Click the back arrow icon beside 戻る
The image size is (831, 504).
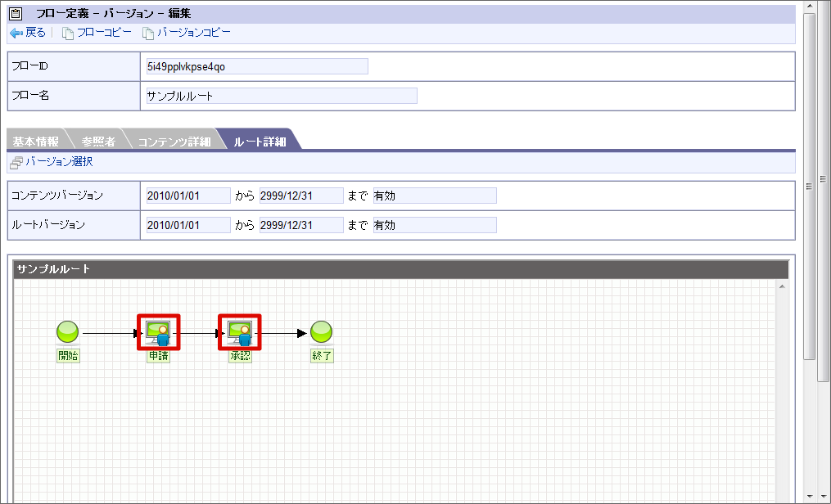pos(16,33)
